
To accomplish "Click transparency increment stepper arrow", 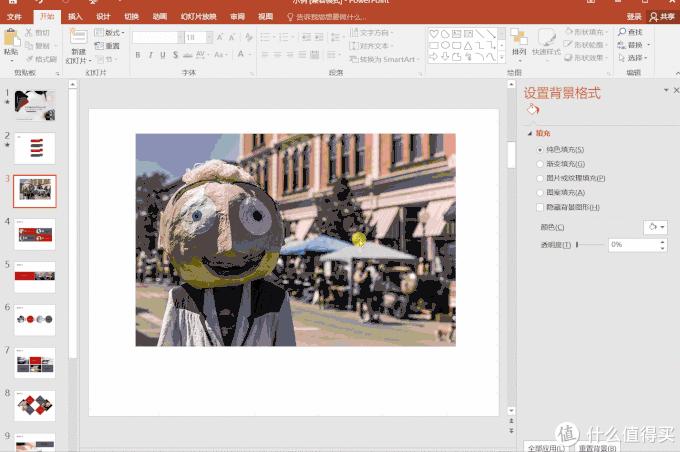I will click(x=662, y=242).
